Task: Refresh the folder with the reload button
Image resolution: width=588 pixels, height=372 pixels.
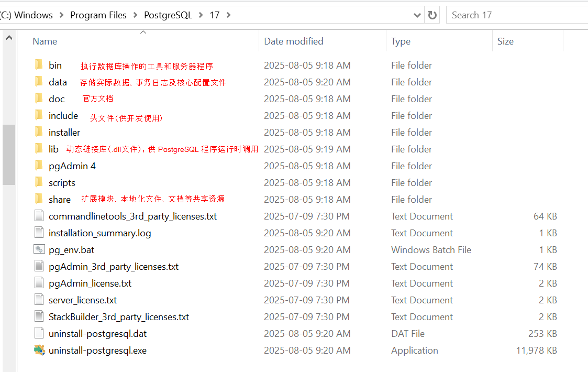Action: pyautogui.click(x=432, y=15)
